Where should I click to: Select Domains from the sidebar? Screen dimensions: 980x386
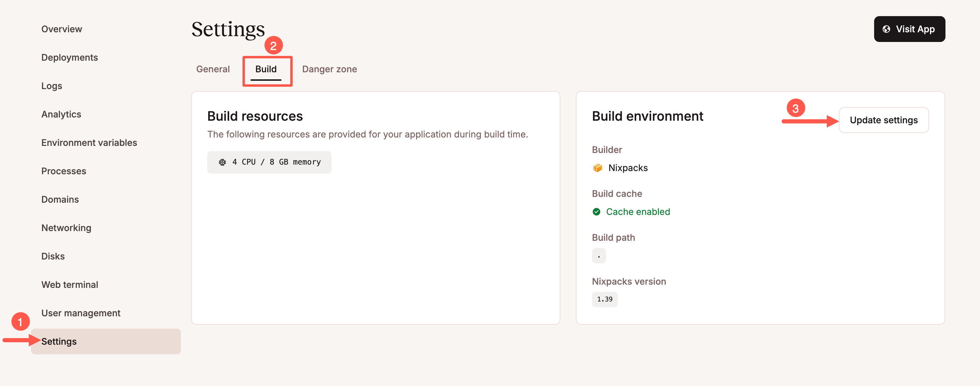[60, 199]
